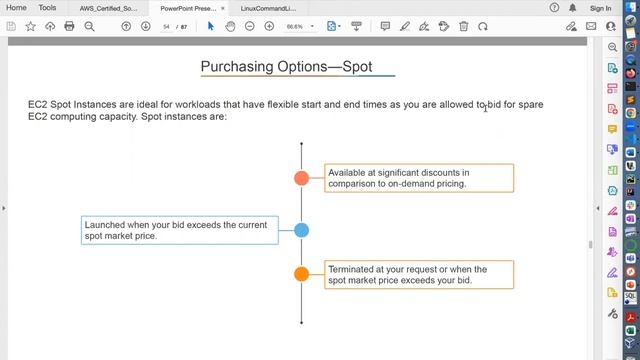Switch to the LinuxCommandLi... document tab
Screen dimensions: 640x360
[268, 8]
